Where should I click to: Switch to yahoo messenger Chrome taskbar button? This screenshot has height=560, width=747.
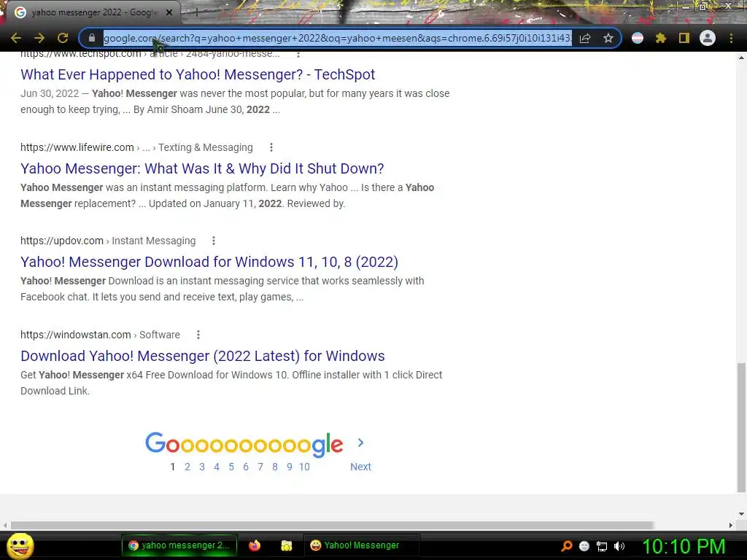[x=179, y=545]
